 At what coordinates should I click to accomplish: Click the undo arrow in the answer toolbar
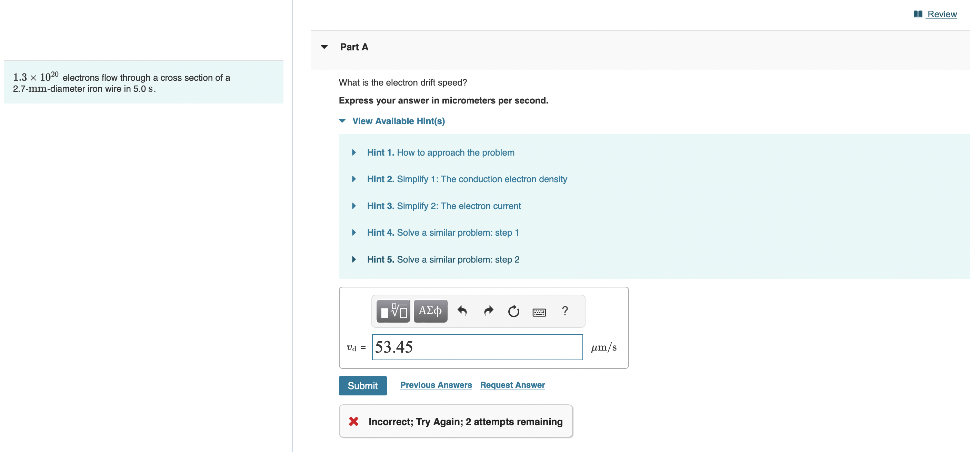463,311
